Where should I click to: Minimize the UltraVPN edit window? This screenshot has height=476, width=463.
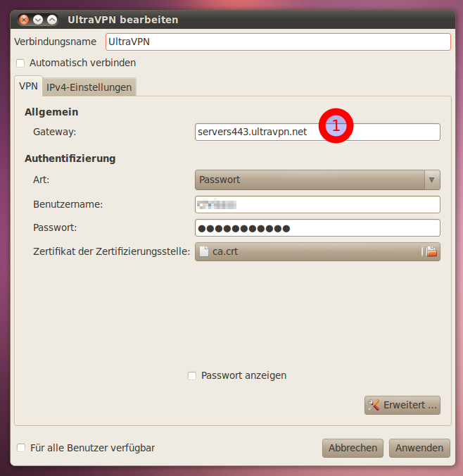(x=38, y=20)
